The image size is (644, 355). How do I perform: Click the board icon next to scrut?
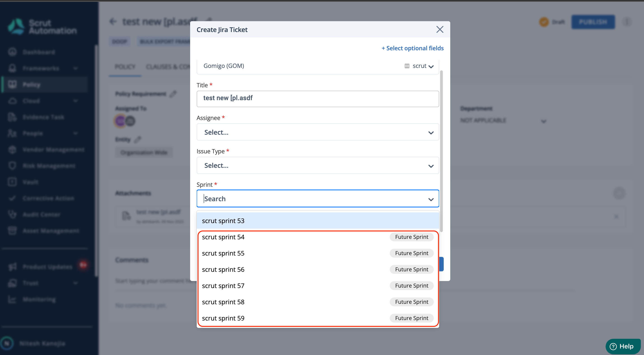point(407,66)
